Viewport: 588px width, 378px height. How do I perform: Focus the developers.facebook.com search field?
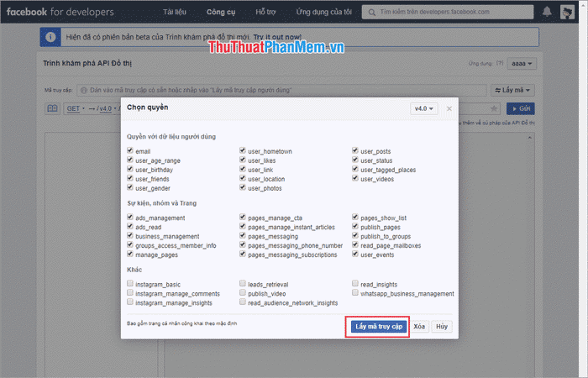pyautogui.click(x=448, y=12)
